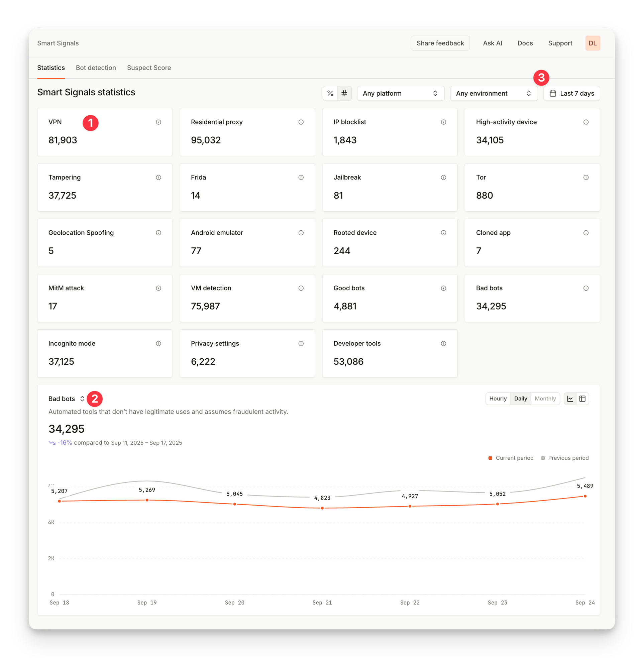This screenshot has width=644, height=658.
Task: Switch to table view icon
Action: pos(582,399)
